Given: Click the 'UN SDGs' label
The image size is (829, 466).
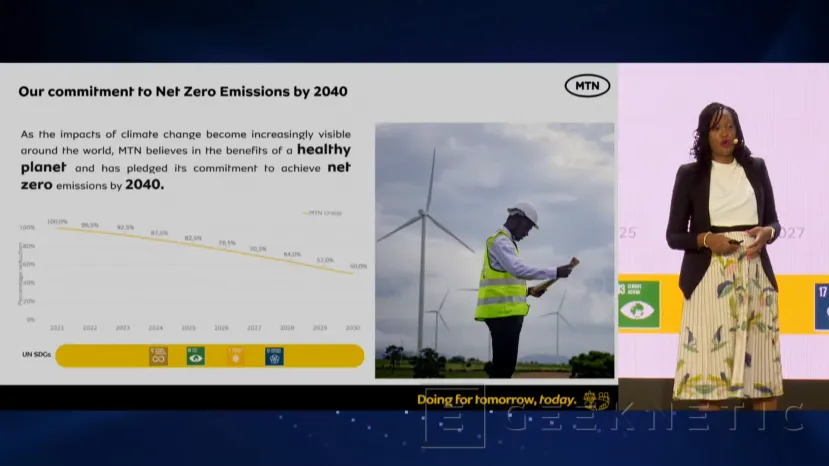Looking at the screenshot, I should point(36,354).
